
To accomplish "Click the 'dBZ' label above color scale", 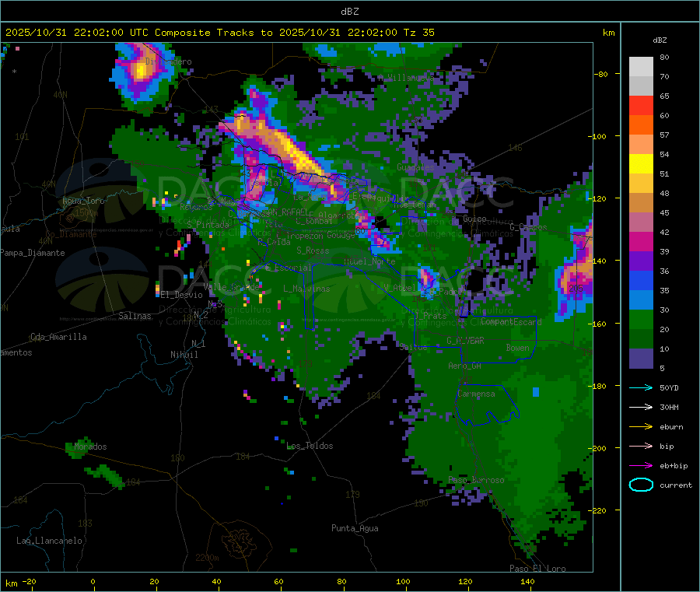I will [x=660, y=40].
